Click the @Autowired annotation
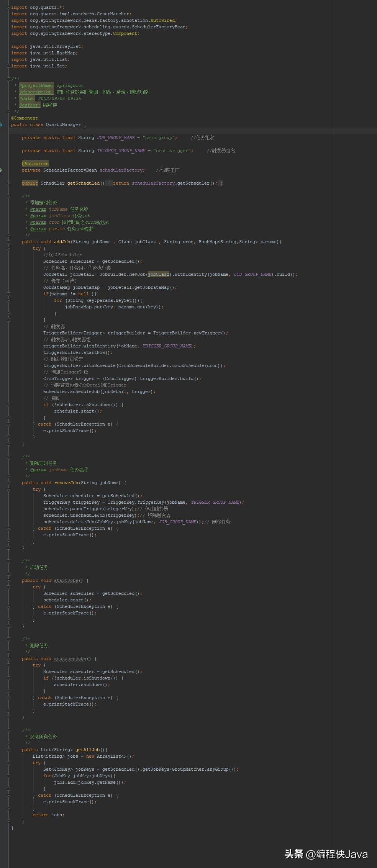 [x=35, y=164]
